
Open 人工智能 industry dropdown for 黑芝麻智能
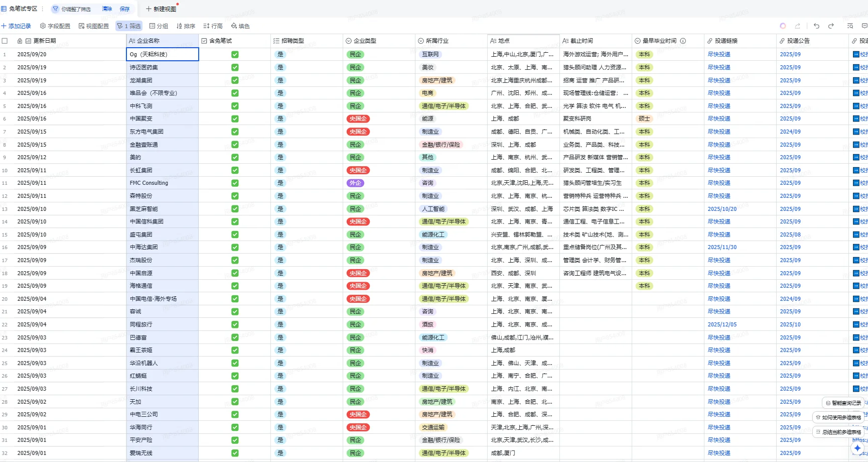tap(433, 209)
